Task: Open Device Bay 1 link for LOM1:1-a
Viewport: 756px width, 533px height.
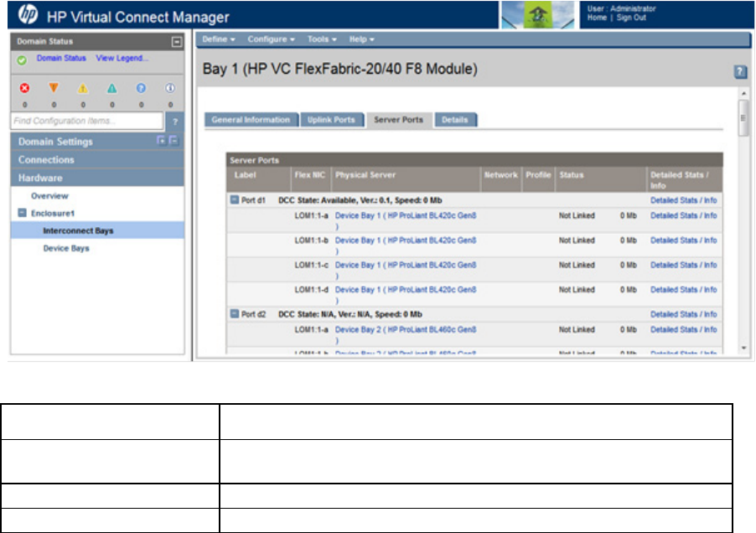Action: [406, 215]
